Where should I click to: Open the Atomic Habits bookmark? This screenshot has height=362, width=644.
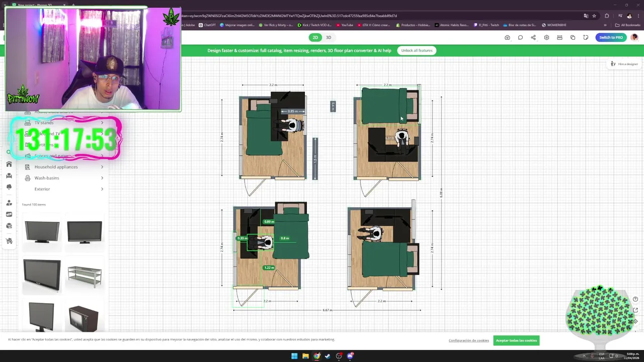[x=451, y=25]
